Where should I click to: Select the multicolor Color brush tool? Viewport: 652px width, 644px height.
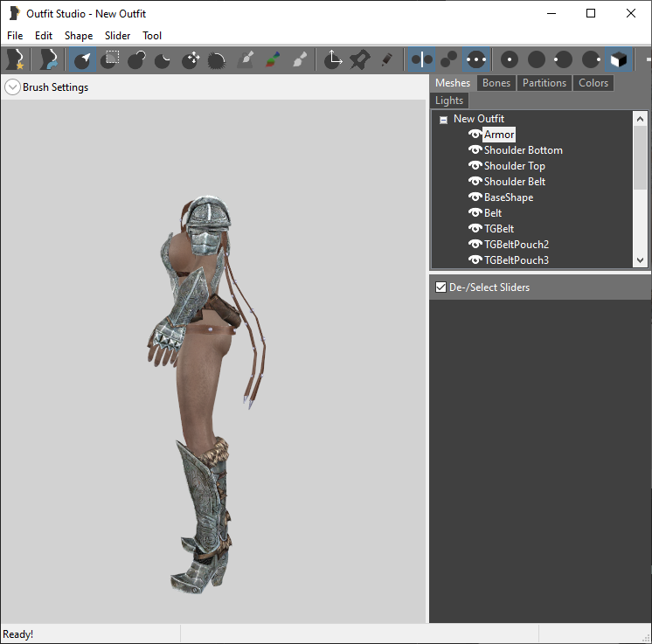click(x=272, y=59)
